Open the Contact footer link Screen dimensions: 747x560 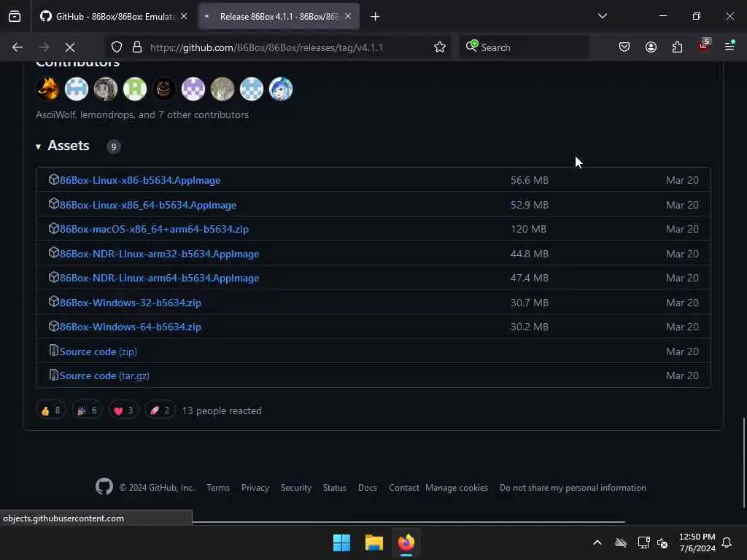[x=404, y=488]
